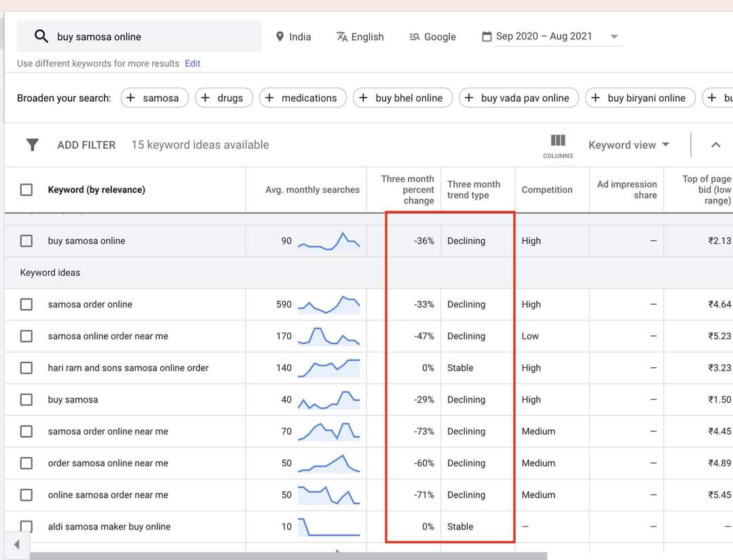Click the 590 monthly searches value

[284, 304]
